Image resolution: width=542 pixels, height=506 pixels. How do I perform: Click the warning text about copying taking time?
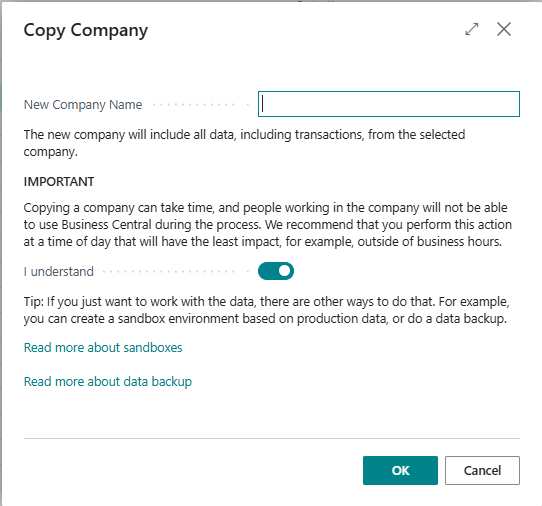pos(268,224)
